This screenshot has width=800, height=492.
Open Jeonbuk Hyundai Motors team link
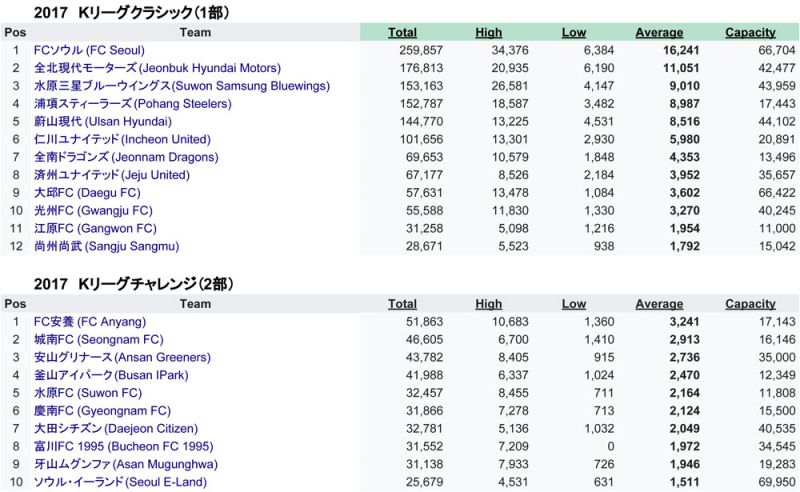tap(158, 68)
